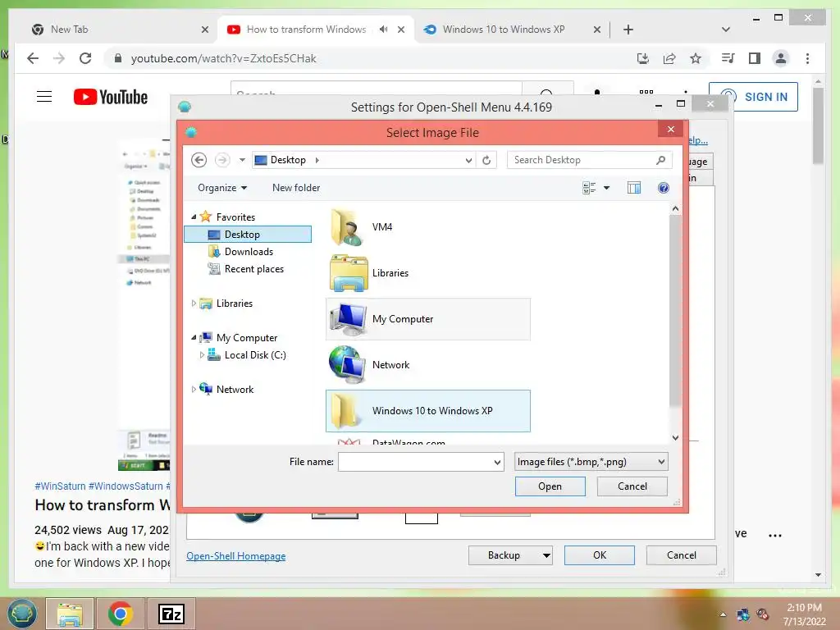The image size is (840, 630).
Task: Open the view options dropdown arrow
Action: point(607,188)
